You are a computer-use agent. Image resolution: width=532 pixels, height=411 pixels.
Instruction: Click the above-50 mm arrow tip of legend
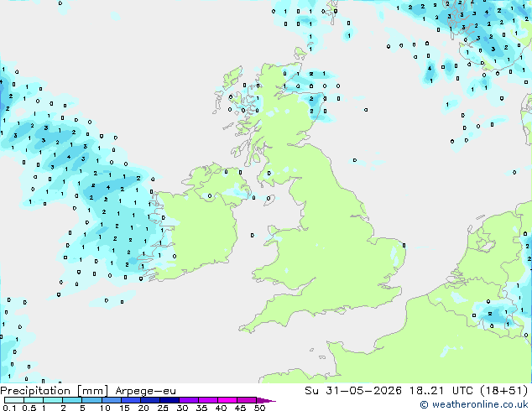[x=266, y=400]
